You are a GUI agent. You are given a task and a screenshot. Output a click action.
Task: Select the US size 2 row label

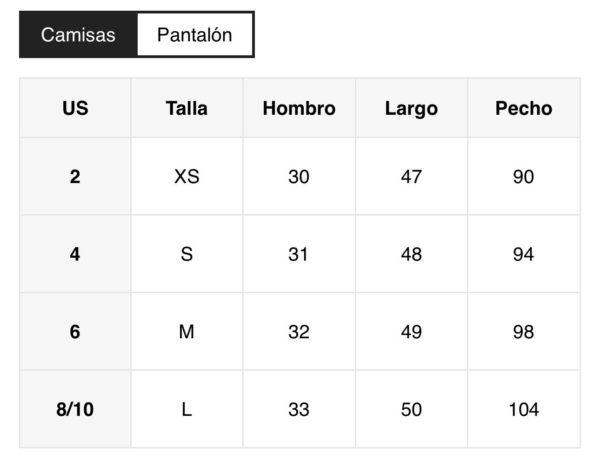[x=75, y=177]
